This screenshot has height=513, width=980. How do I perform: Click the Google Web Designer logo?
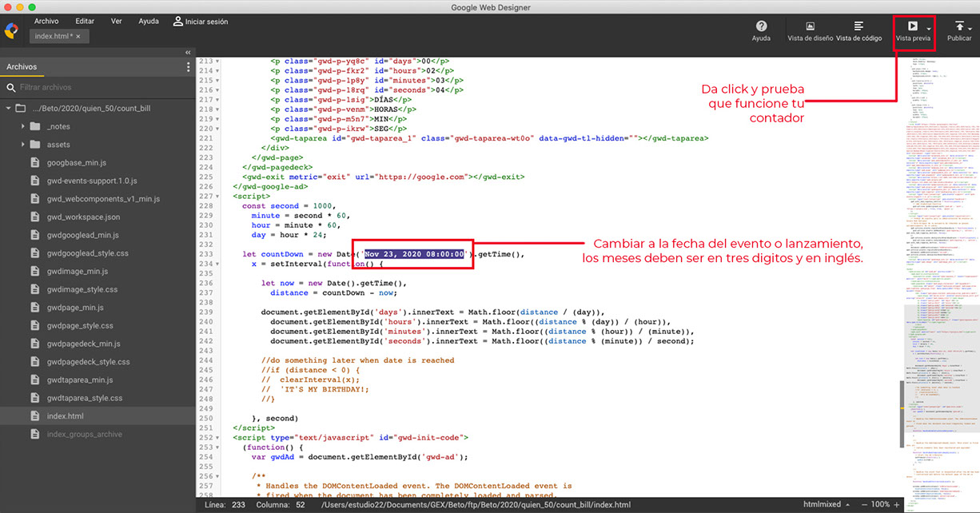click(x=12, y=30)
